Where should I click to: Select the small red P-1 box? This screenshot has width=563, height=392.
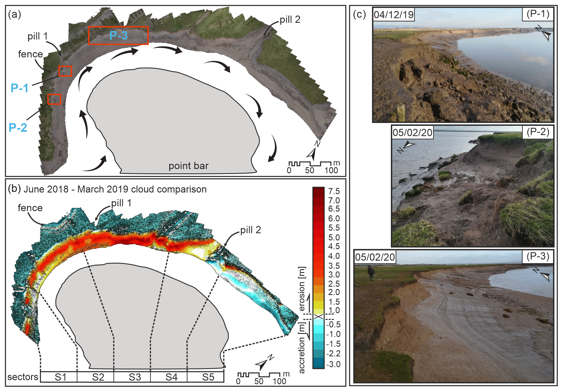(65, 71)
